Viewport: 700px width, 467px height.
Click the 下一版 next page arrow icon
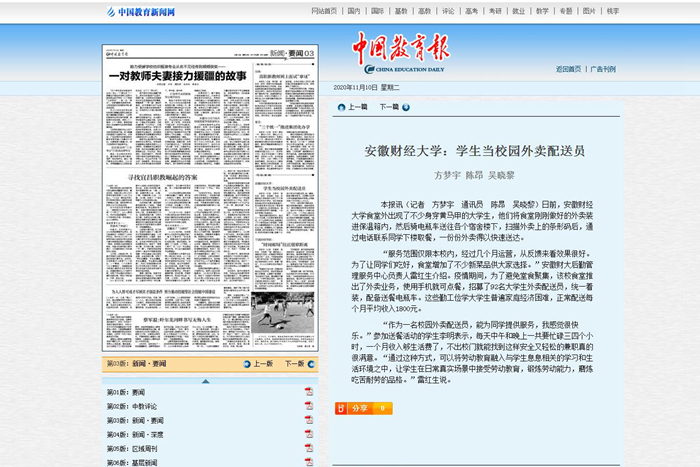(x=311, y=364)
